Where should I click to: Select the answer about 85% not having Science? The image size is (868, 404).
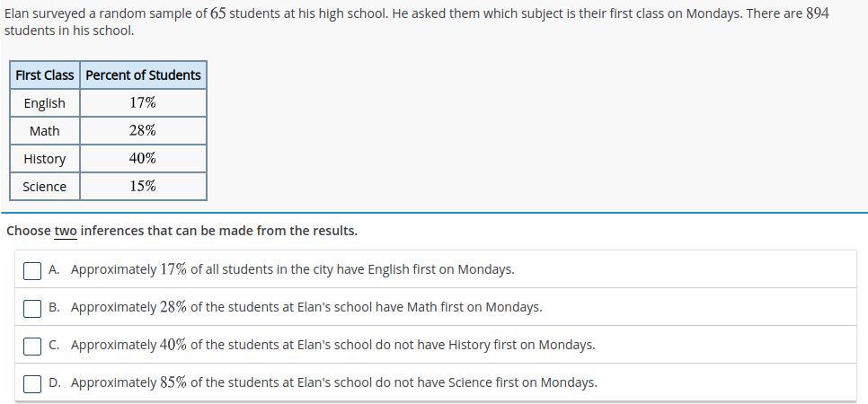point(435,382)
